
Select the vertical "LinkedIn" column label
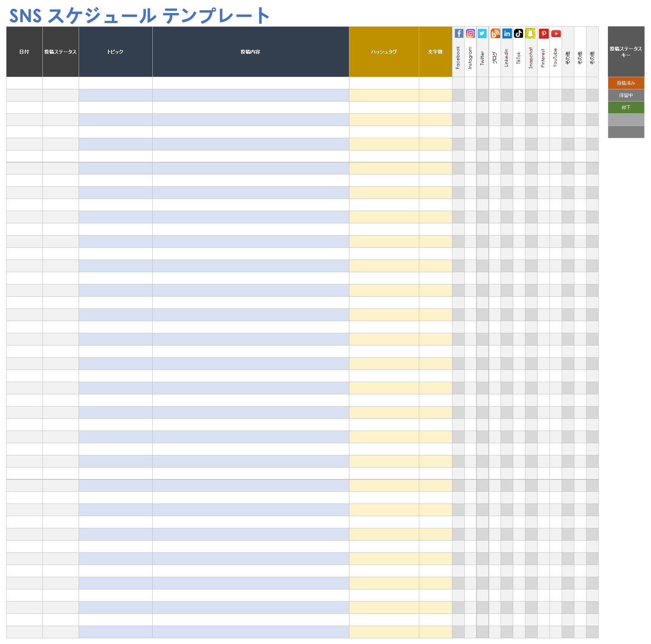(x=506, y=58)
